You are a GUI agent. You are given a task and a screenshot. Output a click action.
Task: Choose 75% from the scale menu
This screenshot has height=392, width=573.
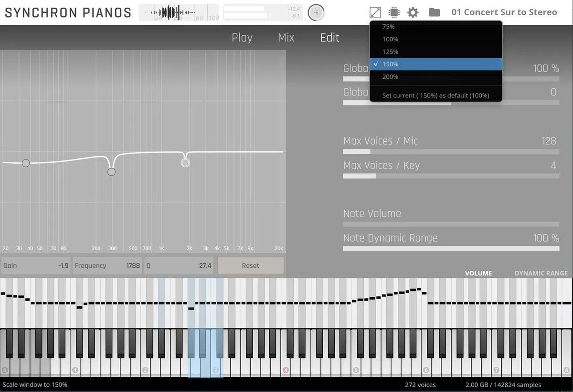(389, 27)
